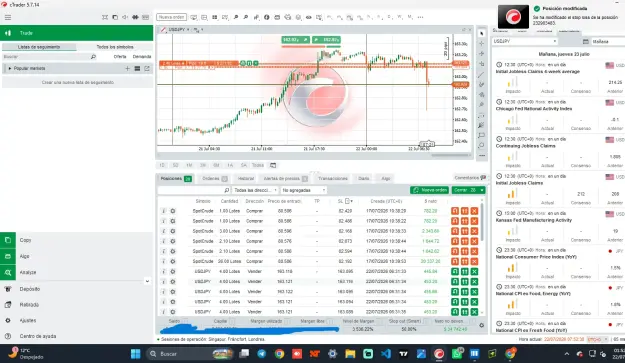The image size is (625, 363).
Task: Select the cursor pointer tool
Action: pyautogui.click(x=482, y=33)
